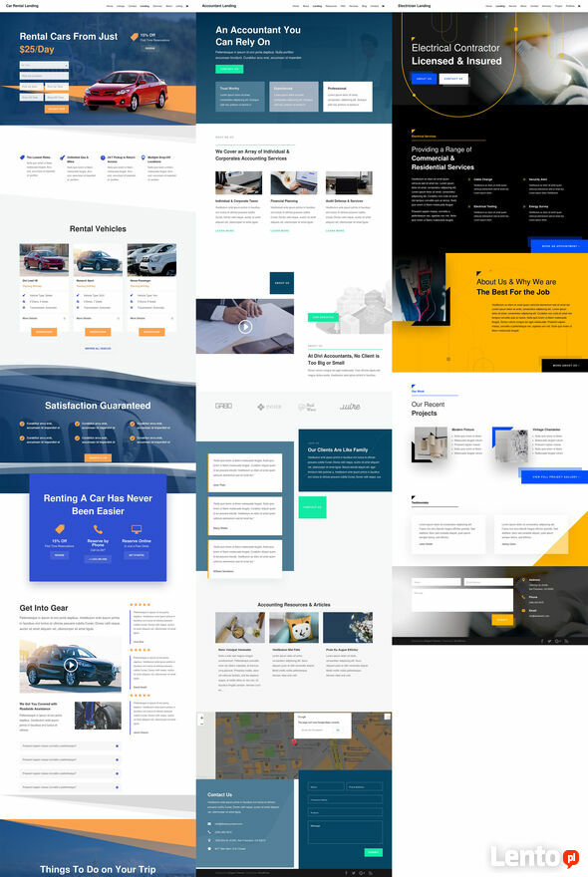Click the phone icon above Reserve by Phone
This screenshot has width=588, height=877.
pyautogui.click(x=98, y=529)
